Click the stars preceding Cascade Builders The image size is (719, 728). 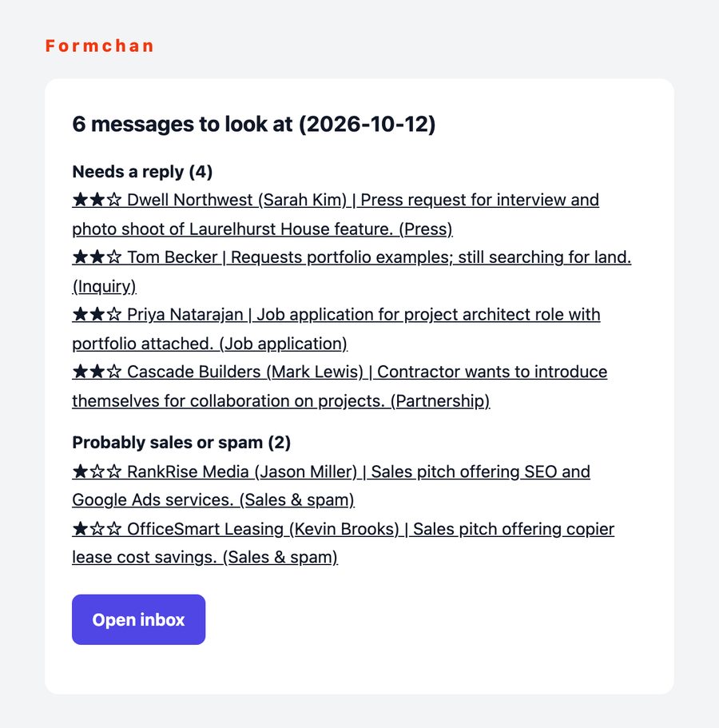[x=97, y=372]
